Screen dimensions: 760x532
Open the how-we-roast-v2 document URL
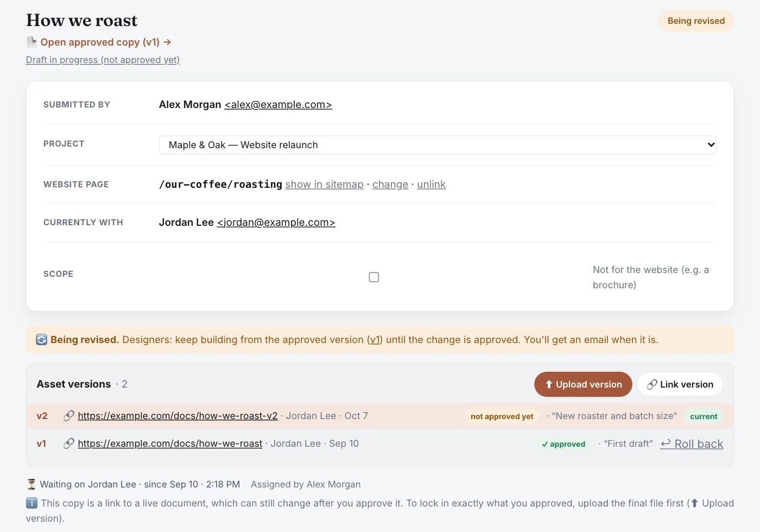[178, 416]
